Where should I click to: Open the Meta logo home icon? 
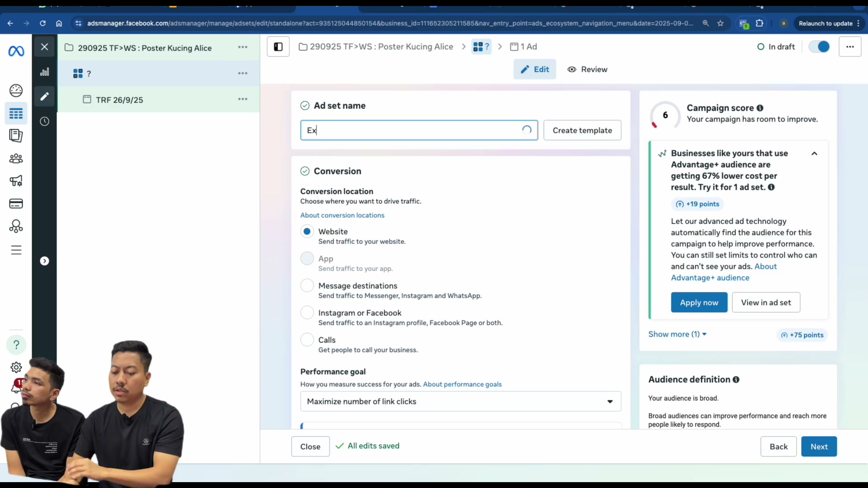[x=16, y=51]
